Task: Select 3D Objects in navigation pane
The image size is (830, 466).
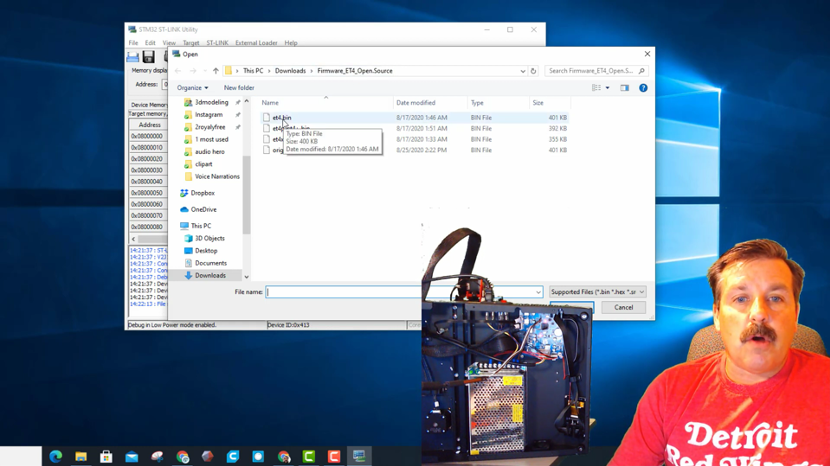Action: [210, 238]
